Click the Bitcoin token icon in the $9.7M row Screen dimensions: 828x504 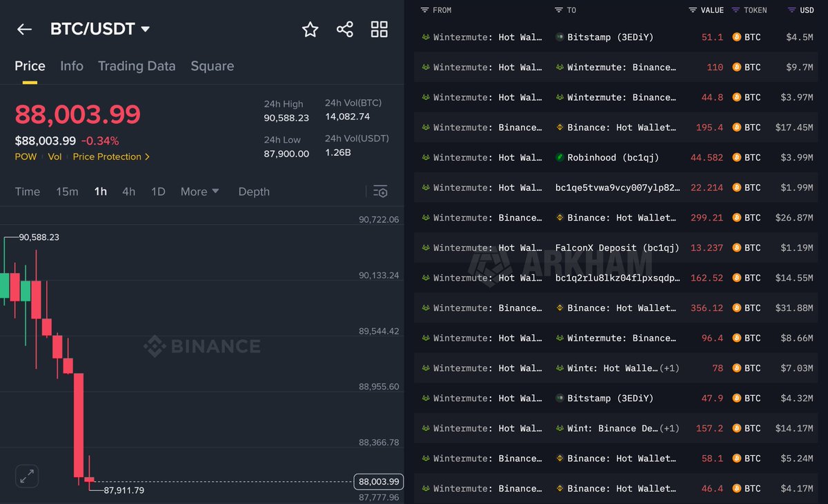pyautogui.click(x=737, y=68)
